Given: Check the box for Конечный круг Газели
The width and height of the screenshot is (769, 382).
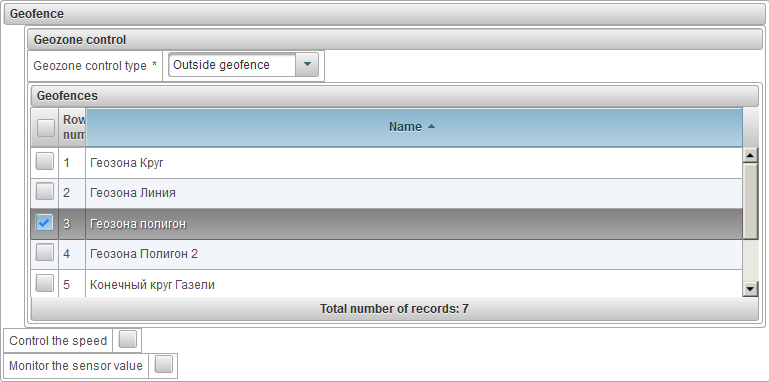Looking at the screenshot, I should [45, 283].
